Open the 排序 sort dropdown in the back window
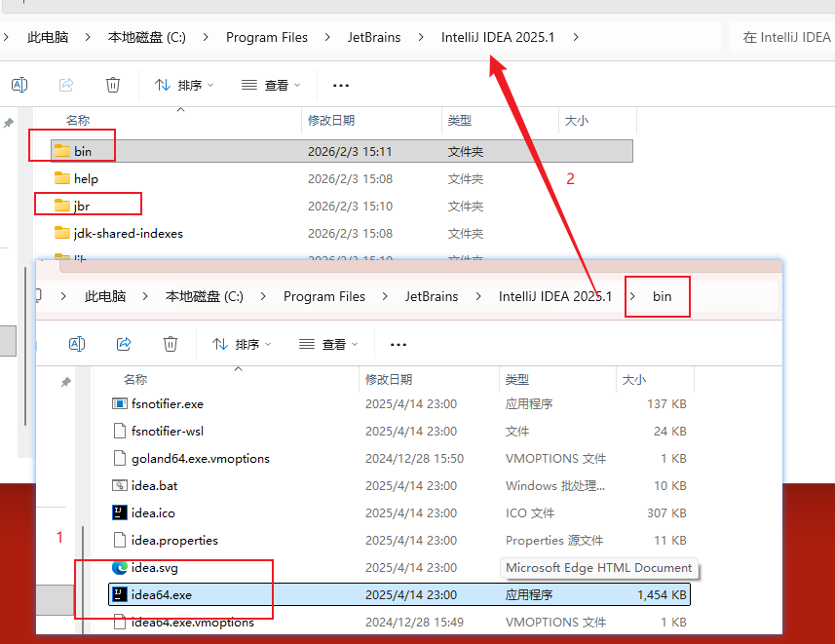This screenshot has width=835, height=644. [184, 85]
